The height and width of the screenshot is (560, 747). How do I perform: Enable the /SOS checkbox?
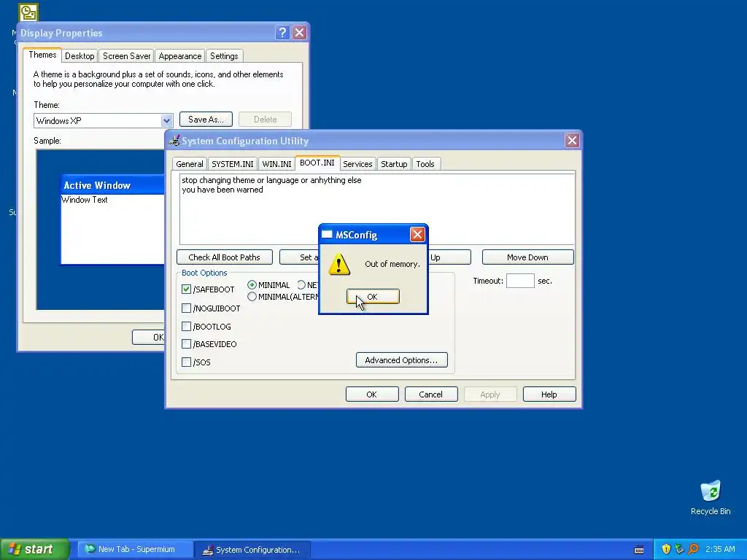coord(186,362)
